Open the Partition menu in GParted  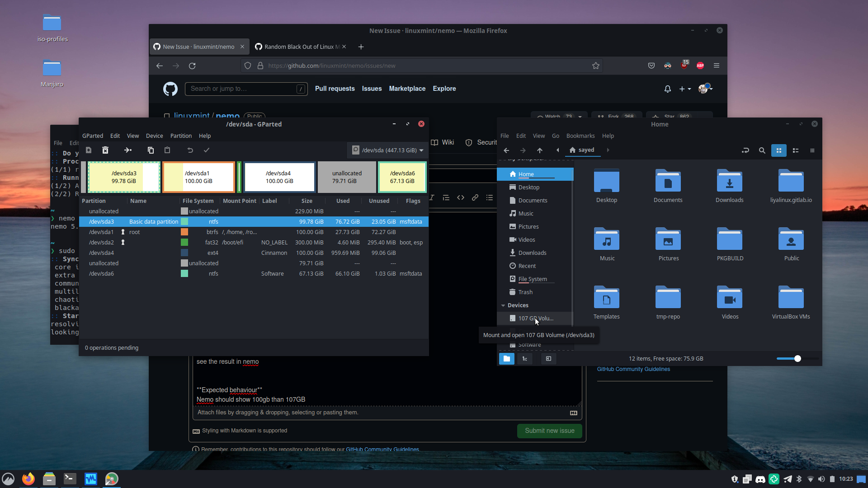point(180,136)
